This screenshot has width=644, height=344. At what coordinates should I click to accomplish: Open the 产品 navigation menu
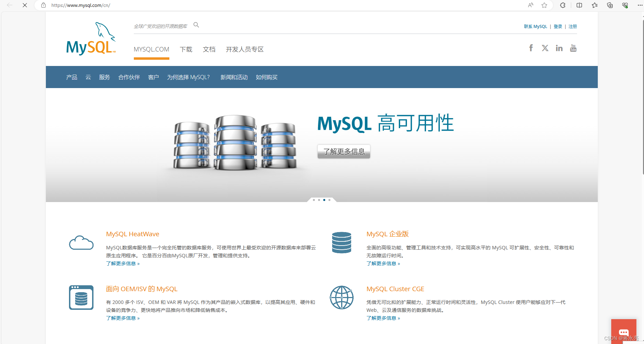tap(71, 77)
